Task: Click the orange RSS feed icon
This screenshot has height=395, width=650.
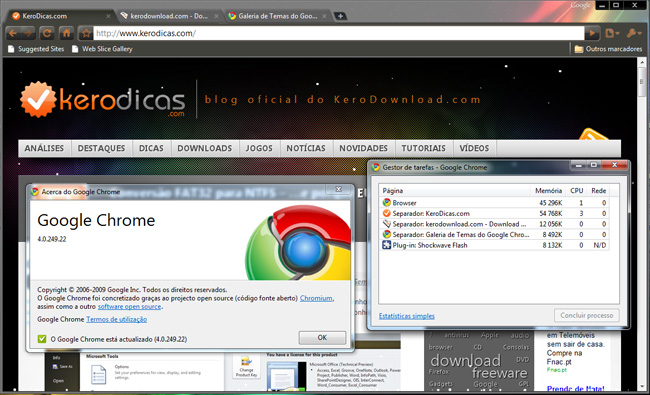Action: tap(593, 135)
